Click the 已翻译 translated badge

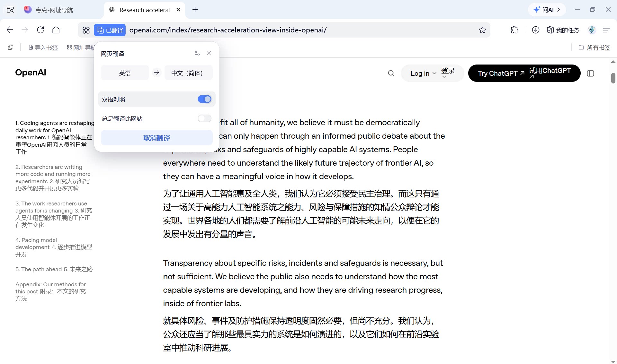(110, 30)
